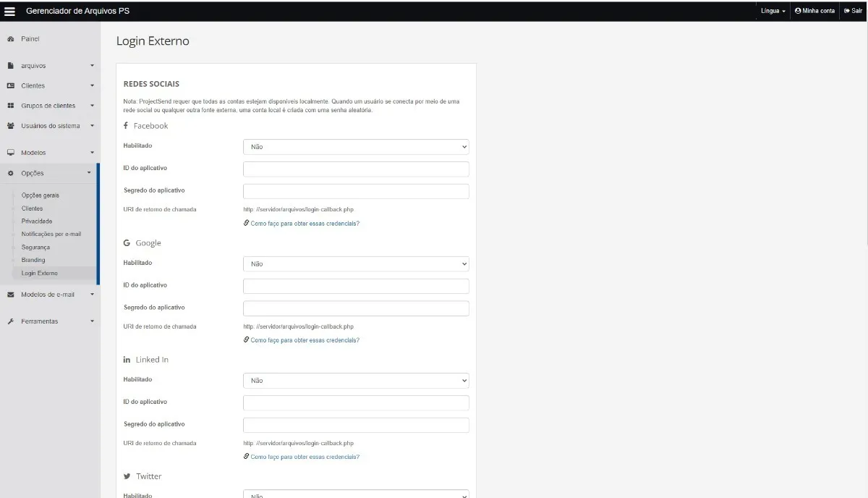Viewport: 868px width, 498px height.
Task: Click the Ferramentas wrench icon
Action: [x=10, y=321]
